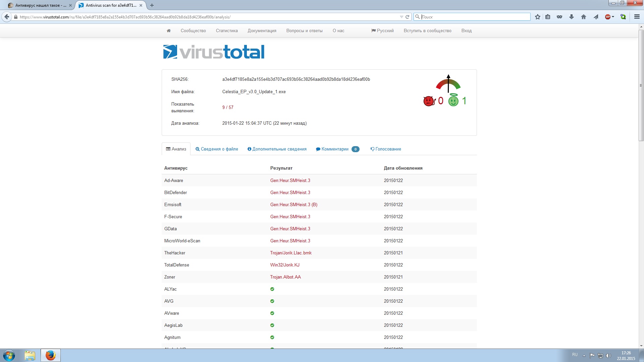Bookmark this page with the star icon
The width and height of the screenshot is (644, 362).
[538, 17]
